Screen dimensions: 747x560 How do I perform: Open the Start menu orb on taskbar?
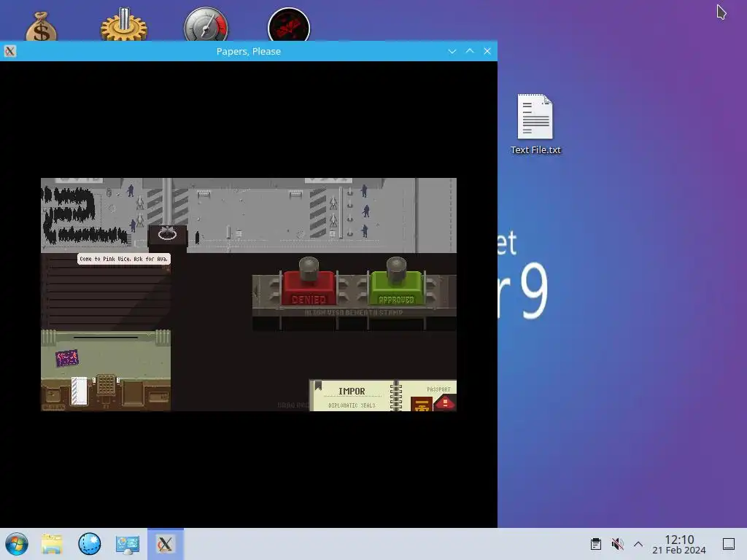coord(17,544)
